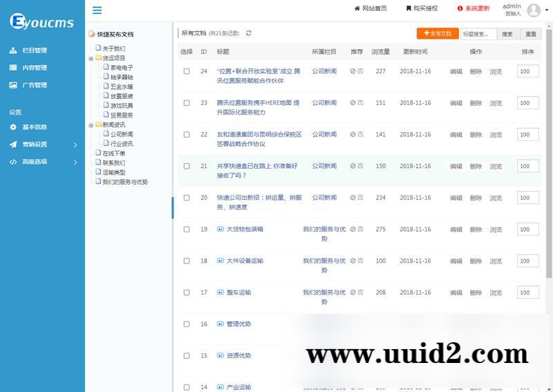553x392 pixels.
Task: Click the sort order field for document 24
Action: [x=528, y=71]
